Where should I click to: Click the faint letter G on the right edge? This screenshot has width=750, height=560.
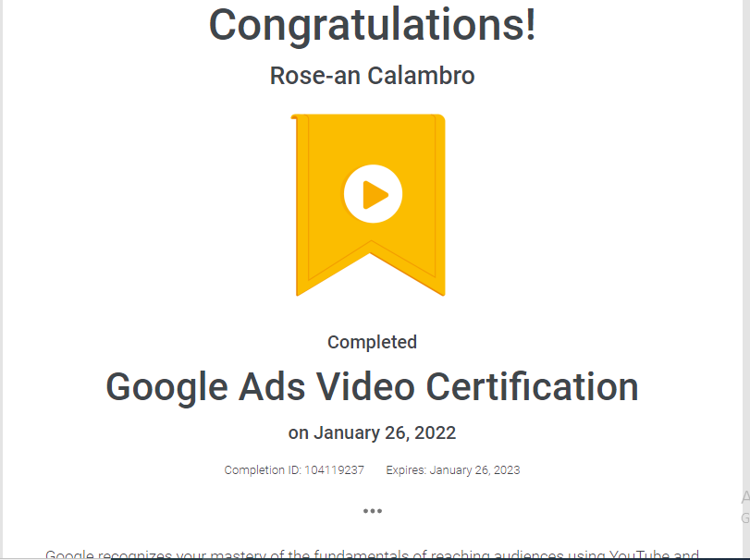coord(745,518)
